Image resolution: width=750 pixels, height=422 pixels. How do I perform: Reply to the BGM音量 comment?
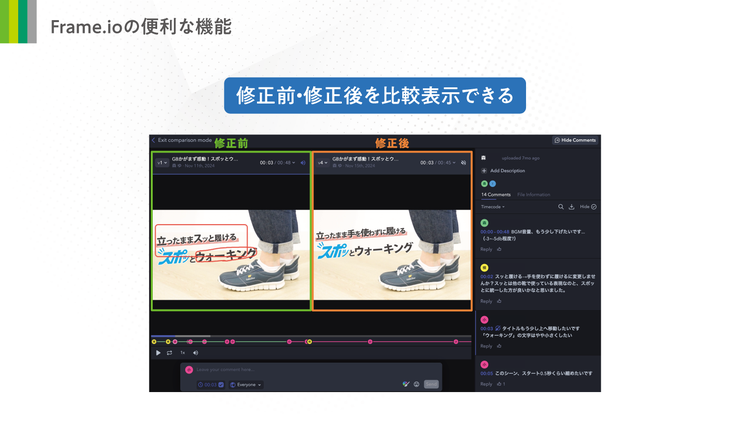486,249
